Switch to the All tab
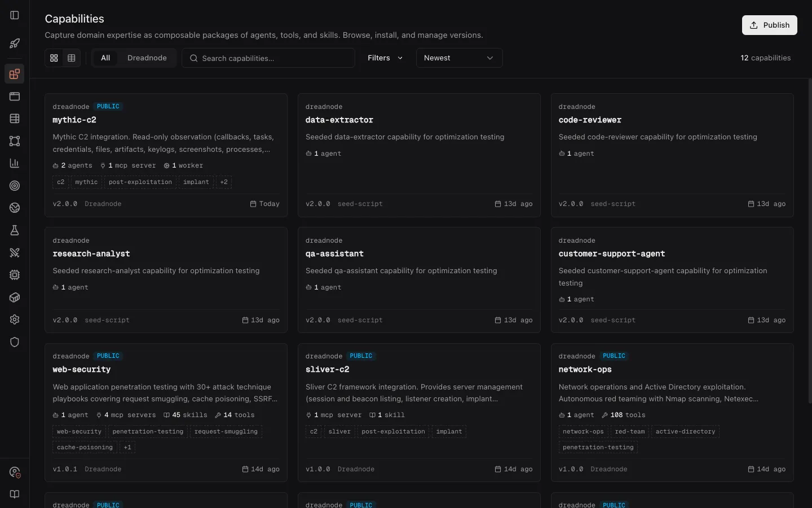The image size is (812, 508). pyautogui.click(x=105, y=58)
